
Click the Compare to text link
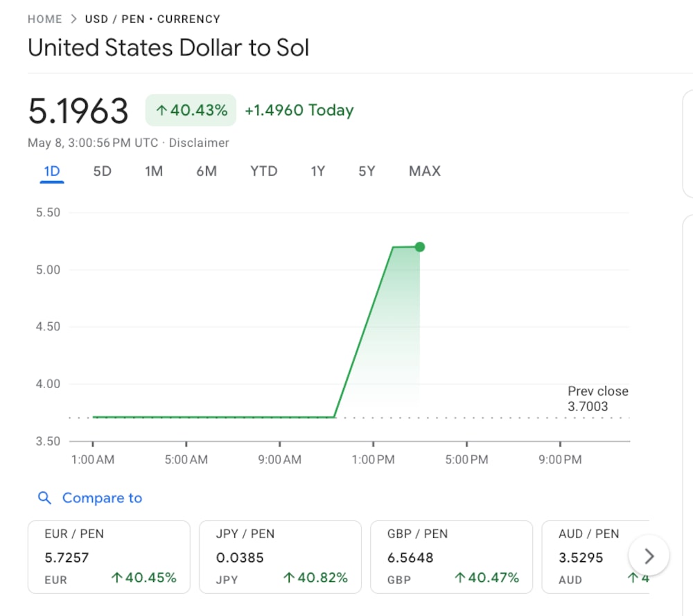pyautogui.click(x=102, y=498)
